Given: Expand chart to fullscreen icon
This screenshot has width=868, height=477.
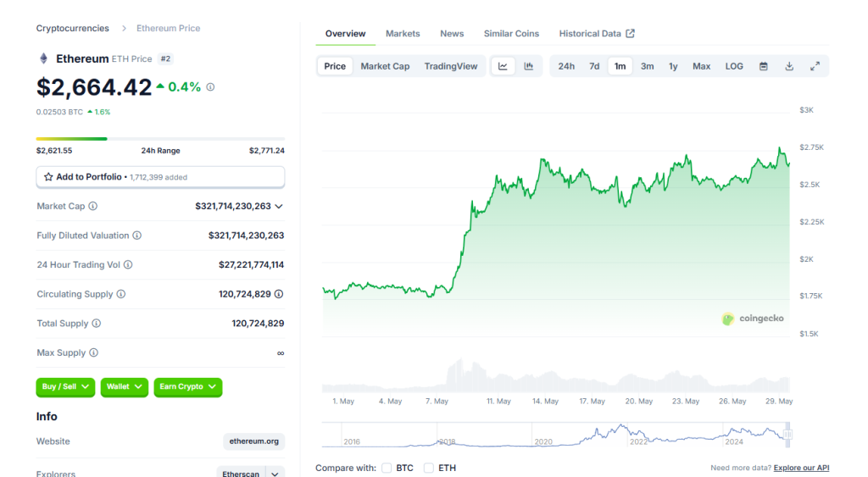Looking at the screenshot, I should 815,66.
